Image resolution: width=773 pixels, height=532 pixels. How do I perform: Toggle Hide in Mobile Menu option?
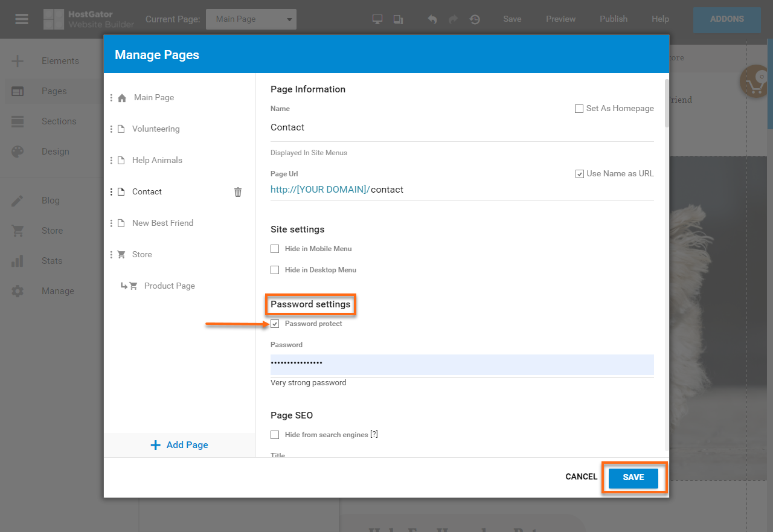click(275, 248)
